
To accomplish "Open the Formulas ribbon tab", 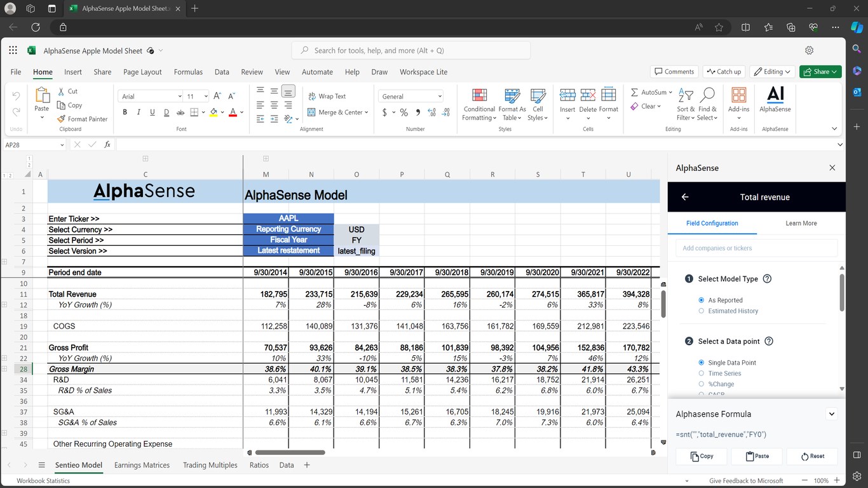I will [x=188, y=72].
